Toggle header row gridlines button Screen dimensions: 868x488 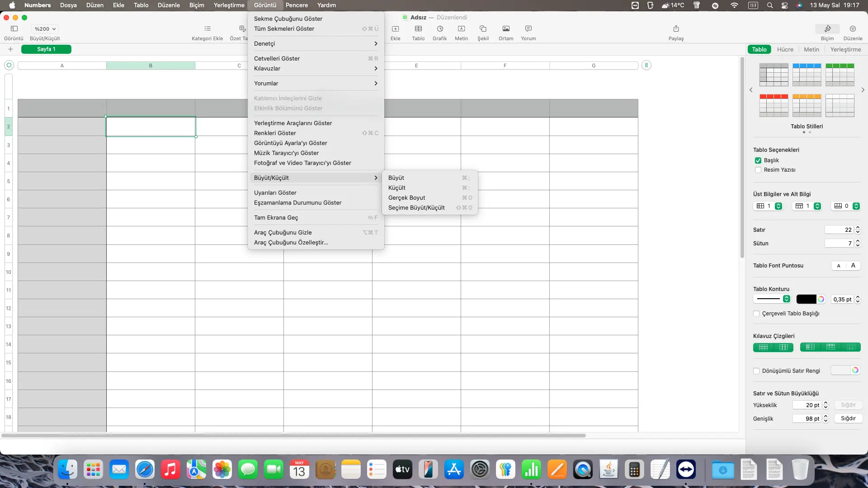pyautogui.click(x=830, y=347)
